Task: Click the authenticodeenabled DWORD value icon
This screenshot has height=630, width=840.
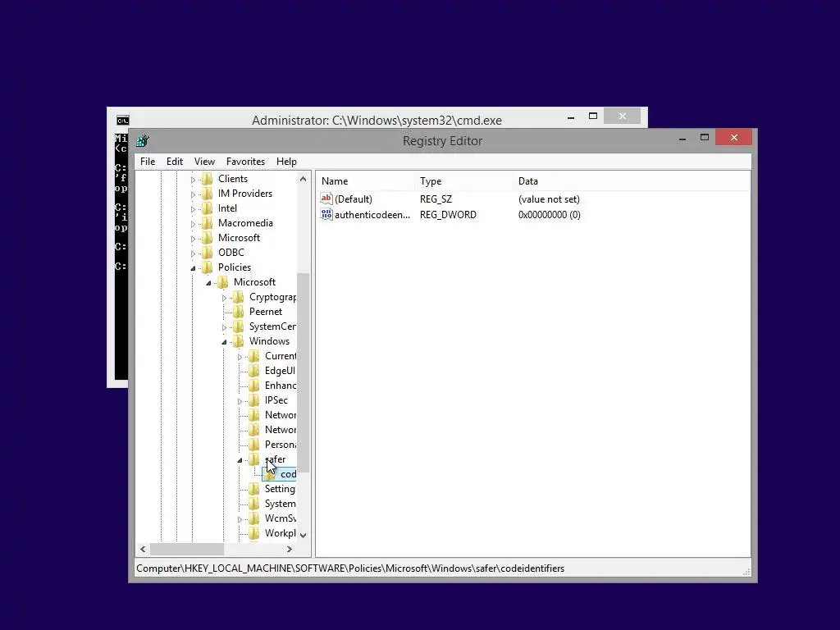Action: pos(326,214)
